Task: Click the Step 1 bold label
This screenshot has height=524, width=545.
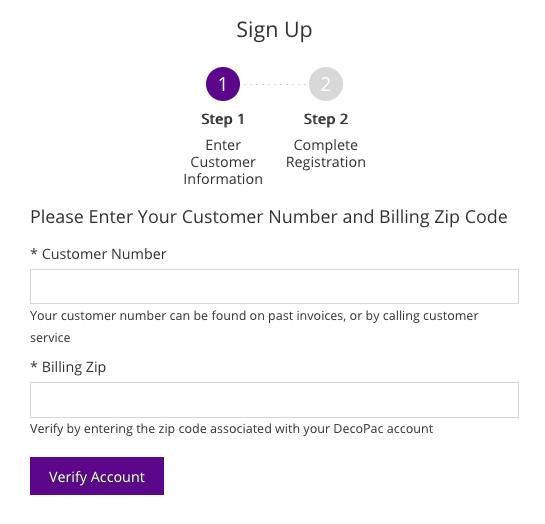Action: point(223,119)
